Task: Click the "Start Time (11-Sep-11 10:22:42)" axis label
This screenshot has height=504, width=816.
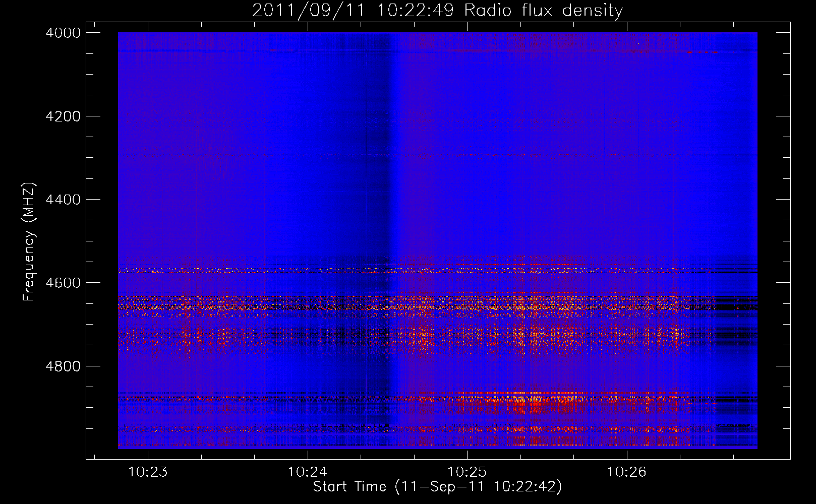Action: tap(437, 487)
